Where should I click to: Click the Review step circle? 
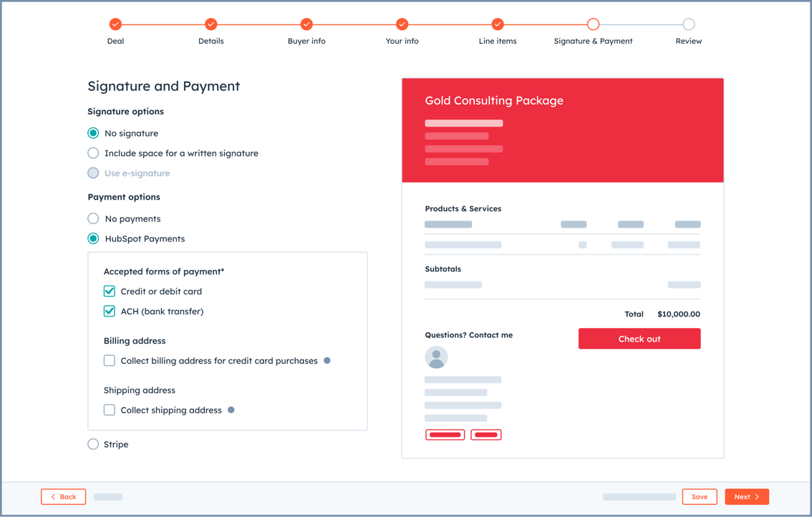[688, 24]
